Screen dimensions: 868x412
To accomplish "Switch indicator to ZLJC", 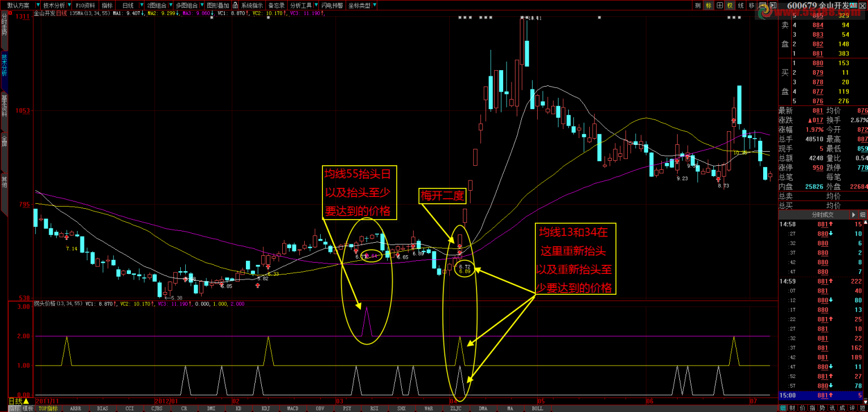I will coord(456,408).
